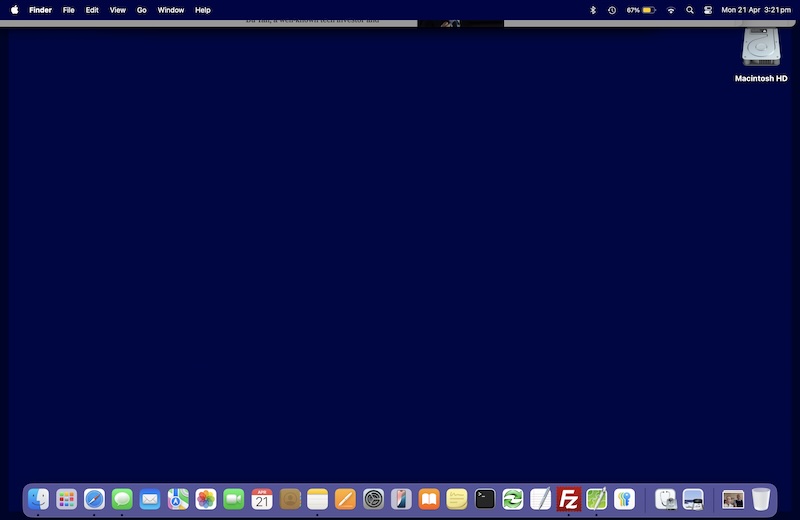The width and height of the screenshot is (800, 520).
Task: Toggle Bluetooth menu in menu bar
Action: point(592,10)
